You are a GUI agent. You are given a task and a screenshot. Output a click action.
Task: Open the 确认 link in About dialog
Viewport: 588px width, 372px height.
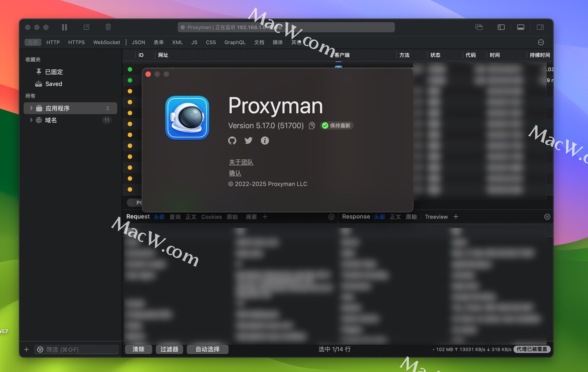235,173
